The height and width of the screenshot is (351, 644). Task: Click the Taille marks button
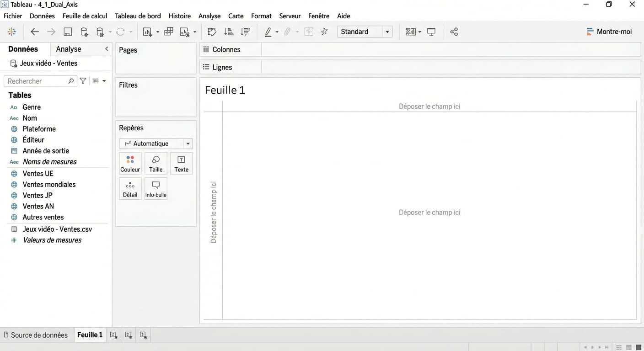coord(156,163)
